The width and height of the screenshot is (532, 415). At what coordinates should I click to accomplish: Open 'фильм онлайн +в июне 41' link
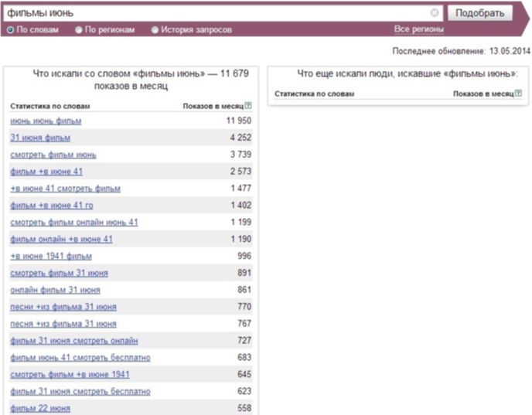pos(61,239)
